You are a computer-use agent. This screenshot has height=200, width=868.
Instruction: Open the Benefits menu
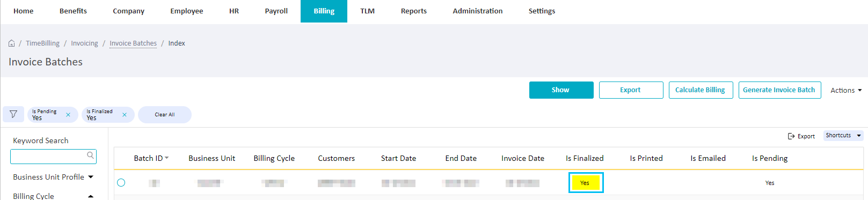tap(73, 11)
